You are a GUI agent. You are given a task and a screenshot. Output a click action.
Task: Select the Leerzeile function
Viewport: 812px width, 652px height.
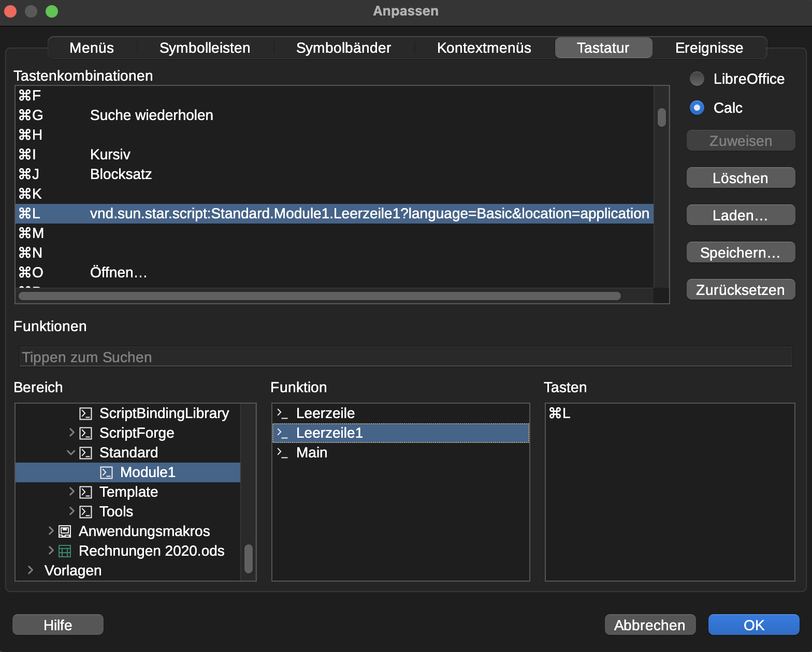click(x=401, y=413)
